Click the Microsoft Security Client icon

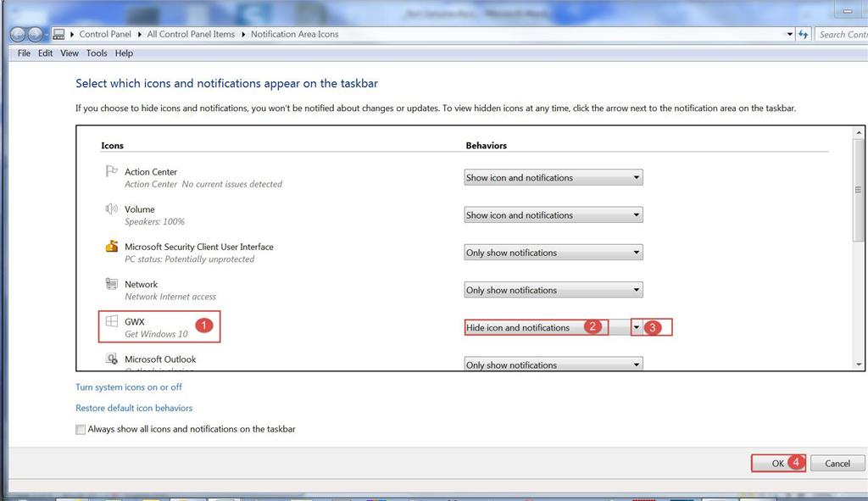(x=111, y=247)
